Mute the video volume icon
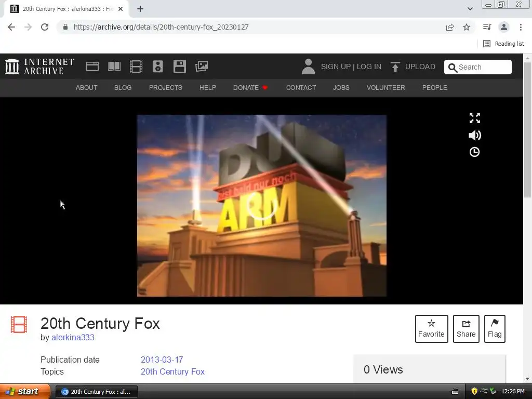532x399 pixels. click(475, 136)
